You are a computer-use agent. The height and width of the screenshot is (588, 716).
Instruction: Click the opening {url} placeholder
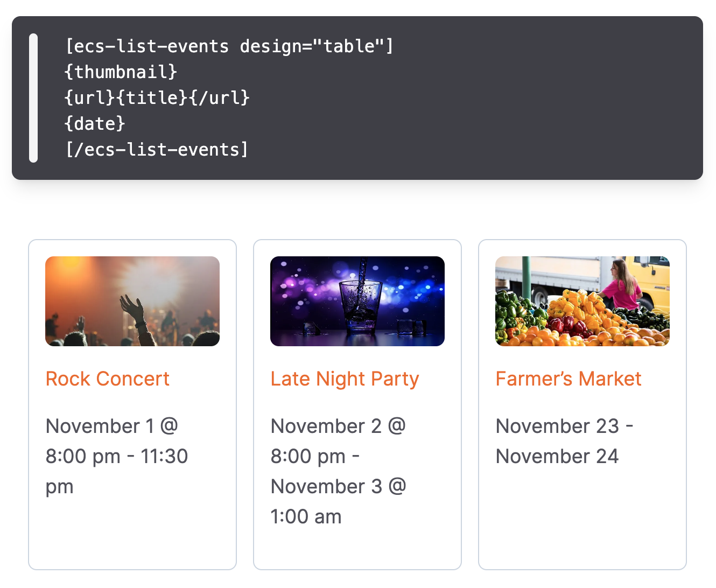click(89, 98)
